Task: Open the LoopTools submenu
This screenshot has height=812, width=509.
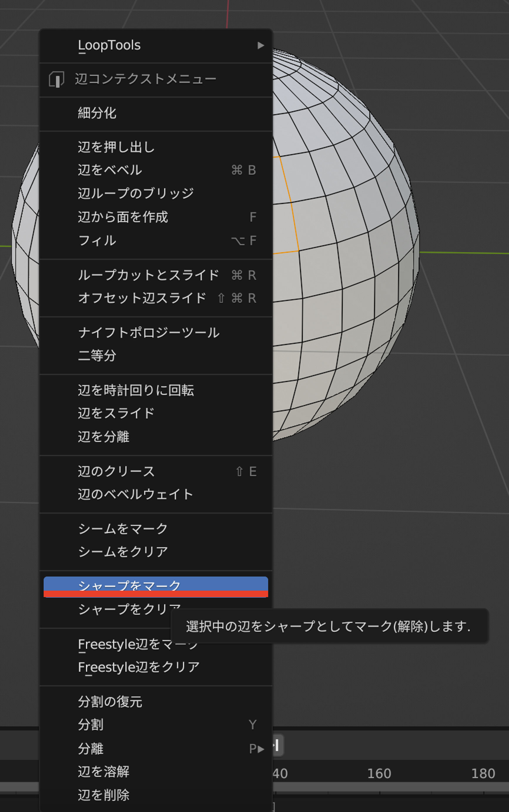Action: tap(155, 46)
